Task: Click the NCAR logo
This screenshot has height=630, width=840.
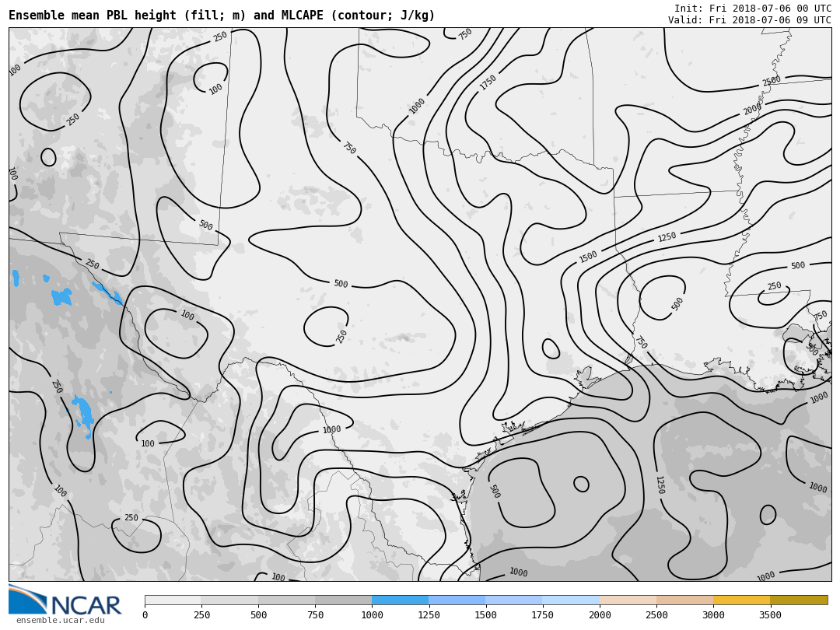Action: (x=65, y=600)
